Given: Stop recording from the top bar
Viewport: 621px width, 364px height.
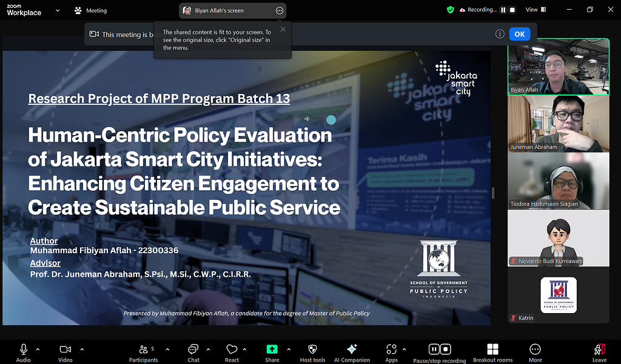Looking at the screenshot, I should point(512,10).
